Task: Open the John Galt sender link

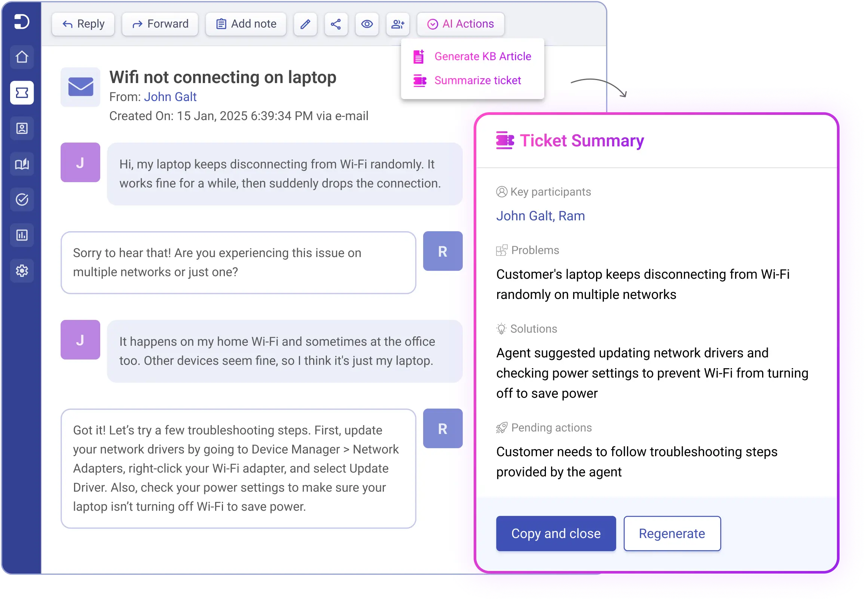Action: click(x=170, y=97)
